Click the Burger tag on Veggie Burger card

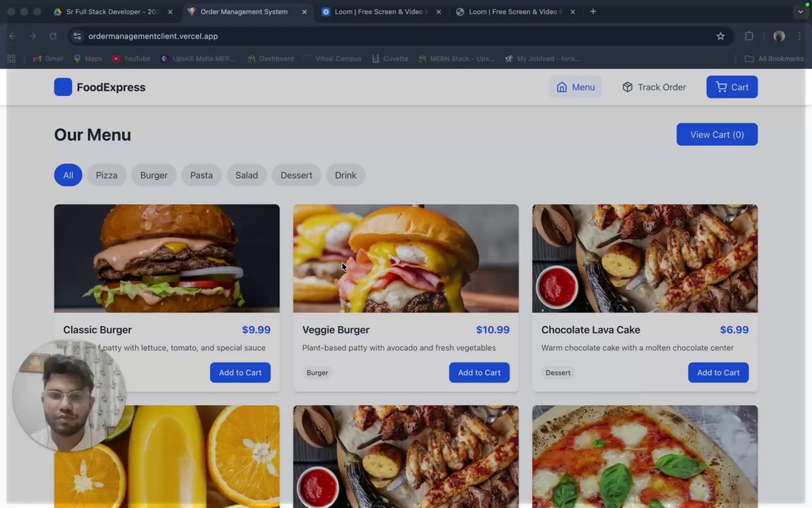tap(317, 373)
